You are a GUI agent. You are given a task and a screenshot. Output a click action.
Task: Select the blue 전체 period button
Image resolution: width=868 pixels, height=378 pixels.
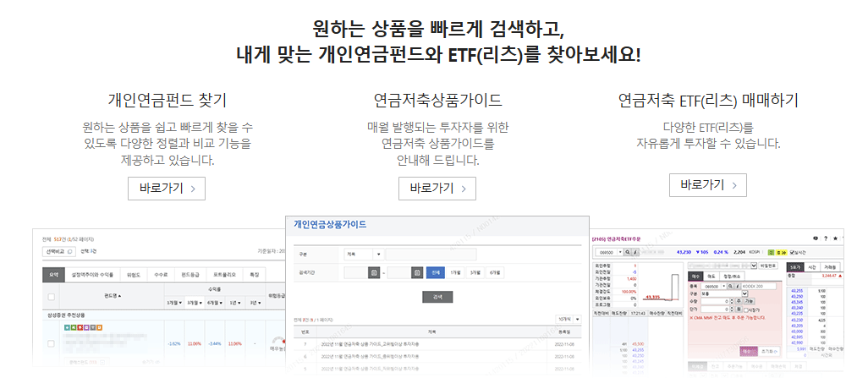pyautogui.click(x=436, y=272)
